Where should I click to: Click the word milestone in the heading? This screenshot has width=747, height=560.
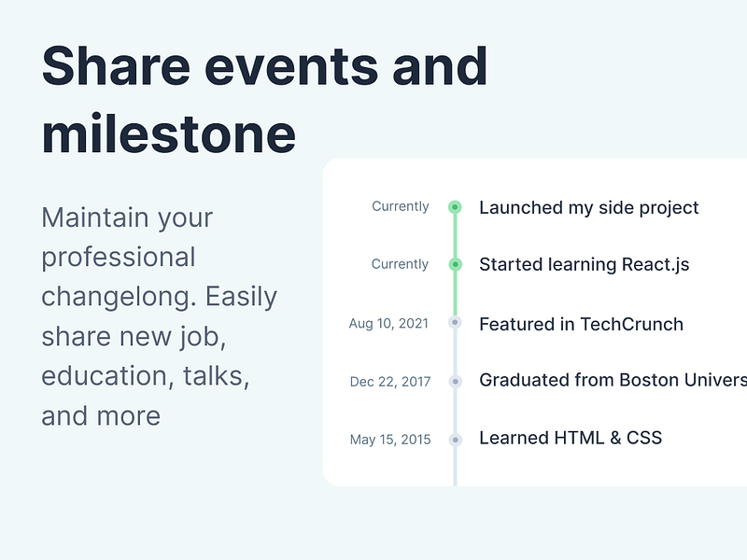point(169,134)
